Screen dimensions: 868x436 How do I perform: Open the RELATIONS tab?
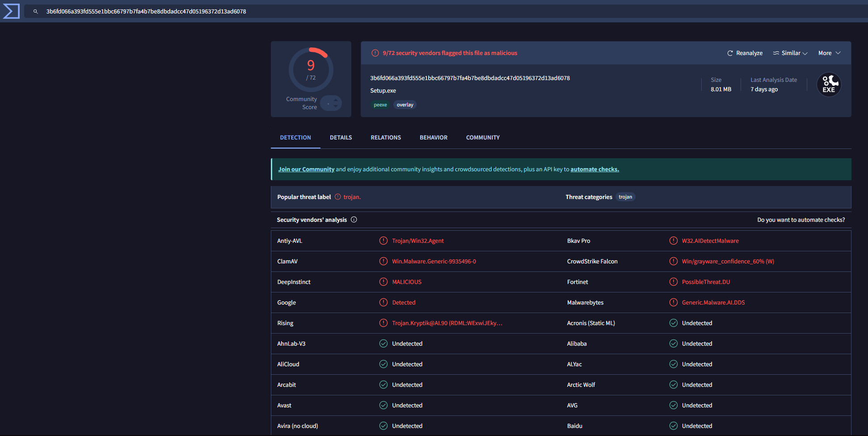pos(386,138)
